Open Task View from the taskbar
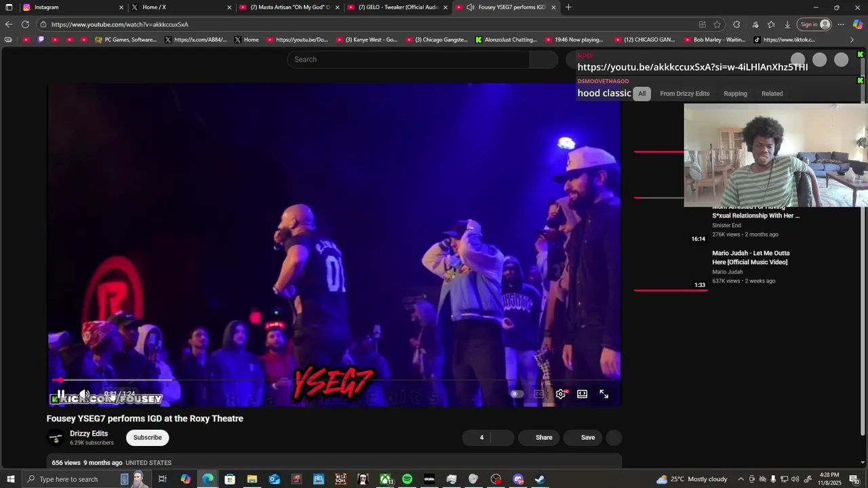 163,479
